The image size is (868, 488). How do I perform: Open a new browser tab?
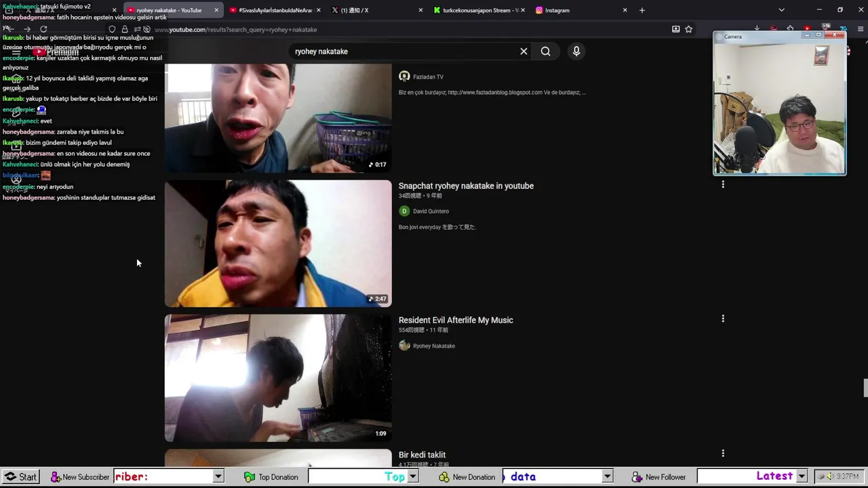point(642,10)
